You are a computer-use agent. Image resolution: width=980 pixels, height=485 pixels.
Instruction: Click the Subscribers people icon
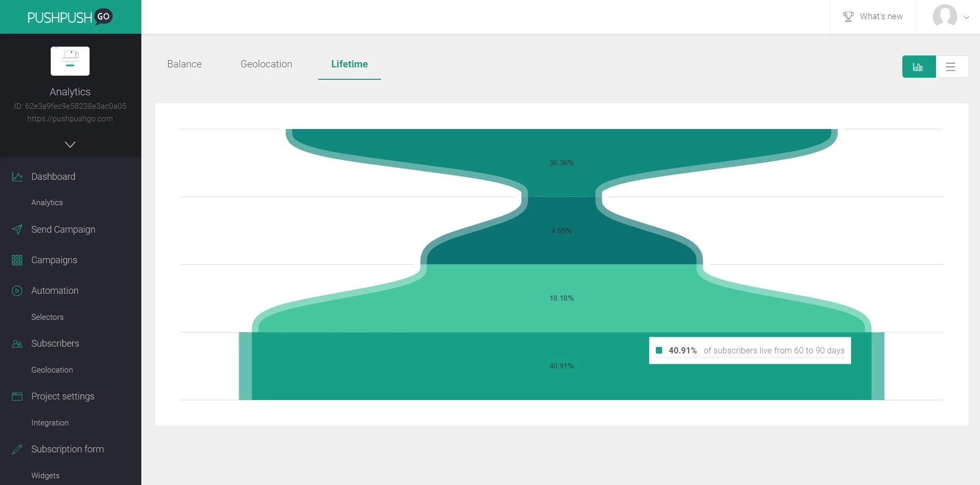17,344
